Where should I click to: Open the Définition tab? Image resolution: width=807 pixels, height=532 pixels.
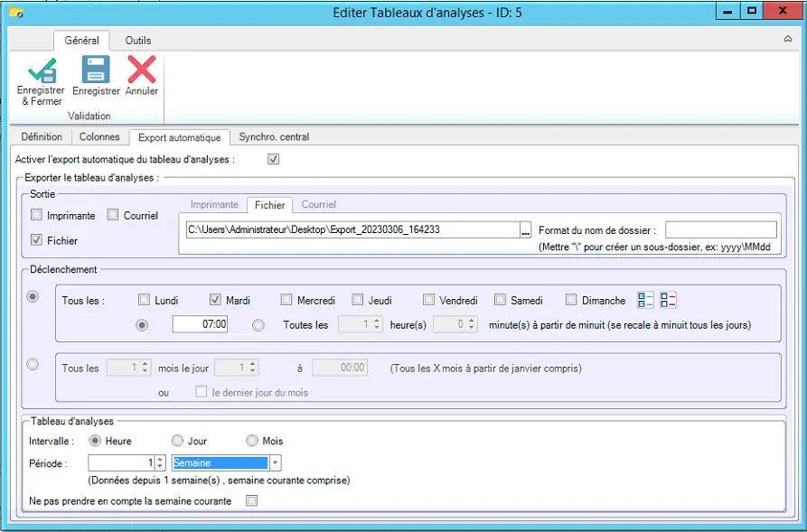(42, 137)
